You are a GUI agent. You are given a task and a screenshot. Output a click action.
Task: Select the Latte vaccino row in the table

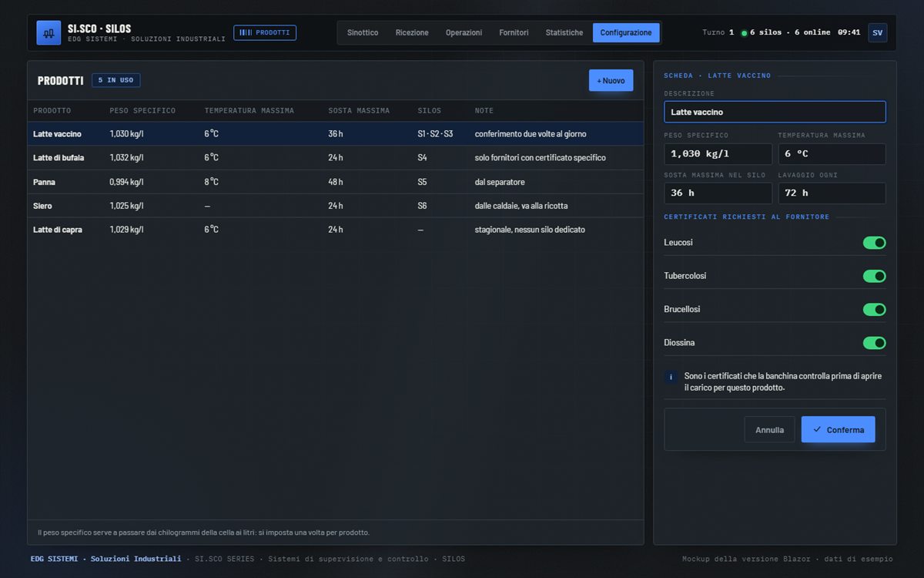(336, 134)
